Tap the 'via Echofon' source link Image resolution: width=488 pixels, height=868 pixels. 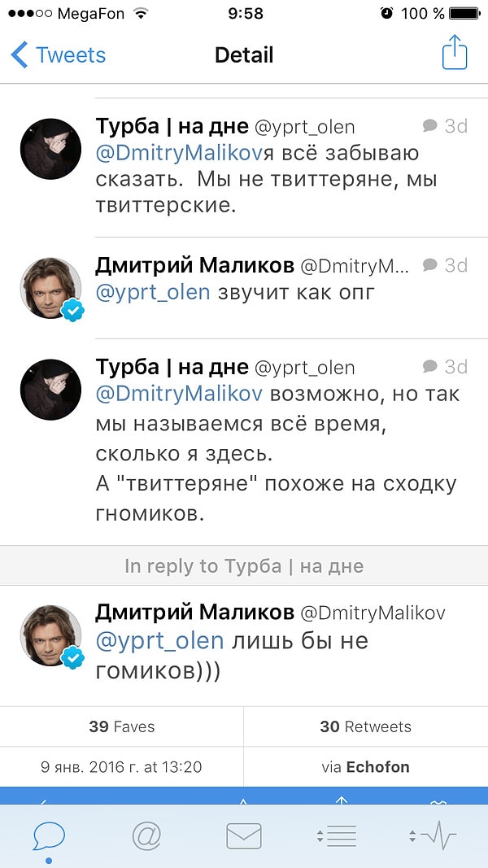(365, 766)
